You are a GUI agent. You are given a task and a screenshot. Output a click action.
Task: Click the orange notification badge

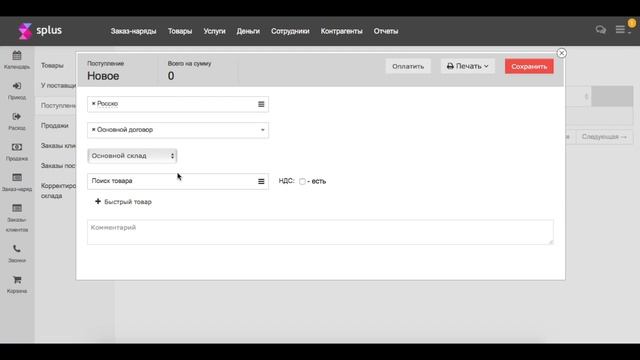pos(632,23)
